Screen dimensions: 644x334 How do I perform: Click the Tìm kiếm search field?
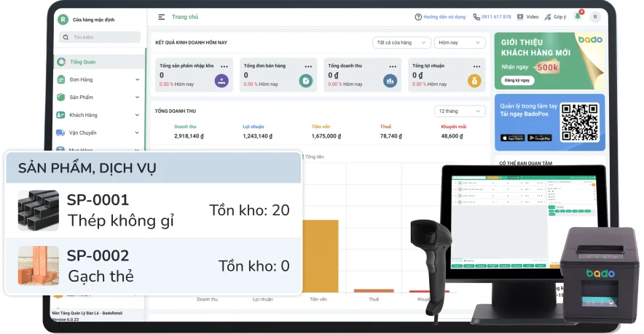pyautogui.click(x=100, y=37)
